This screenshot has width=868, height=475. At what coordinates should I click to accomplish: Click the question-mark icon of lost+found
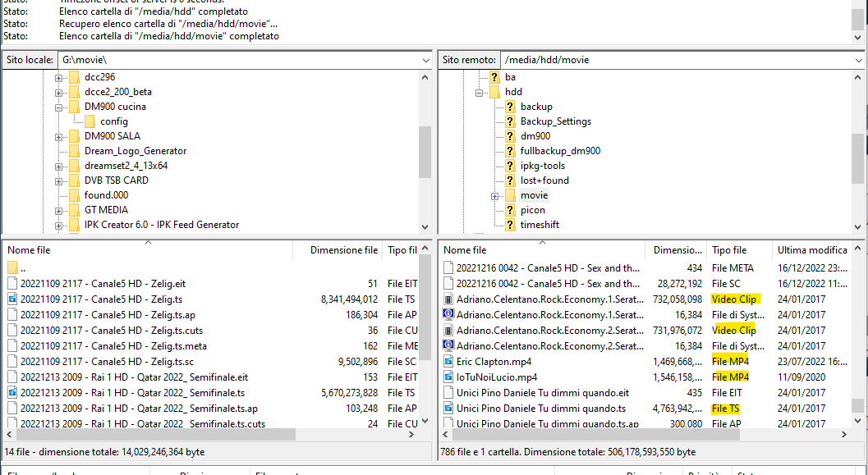[511, 180]
